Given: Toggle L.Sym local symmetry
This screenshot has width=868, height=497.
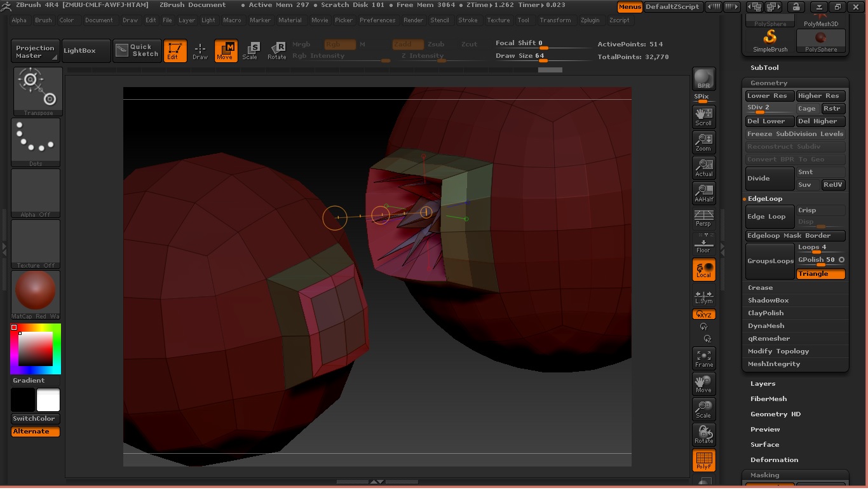Looking at the screenshot, I should pos(703,297).
